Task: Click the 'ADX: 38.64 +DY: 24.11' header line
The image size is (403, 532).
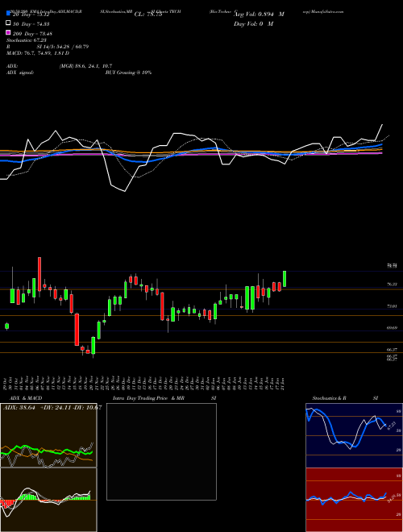Action: coord(52,407)
